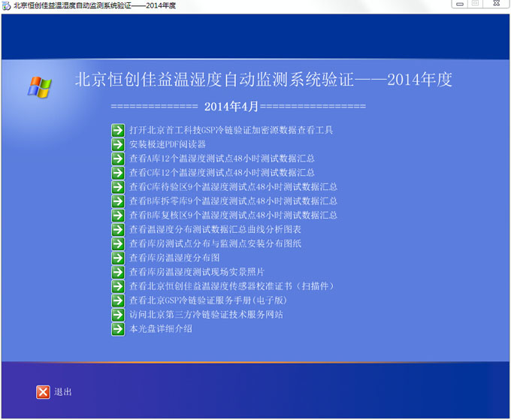Viewport: 511px width, 420px height.
Task: Open 查看北京GSP冷链验证服务手册(电子版)
Action: pos(208,301)
